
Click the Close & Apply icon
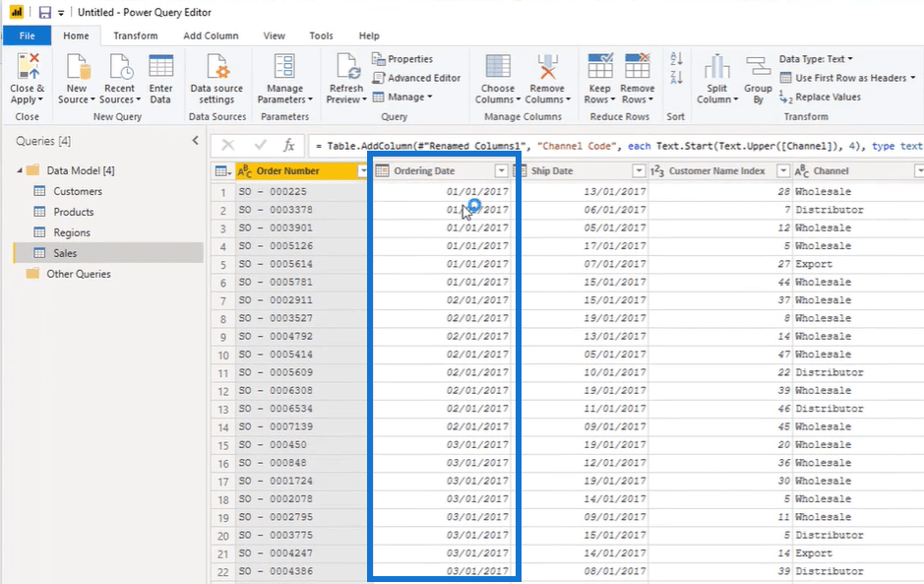(28, 67)
